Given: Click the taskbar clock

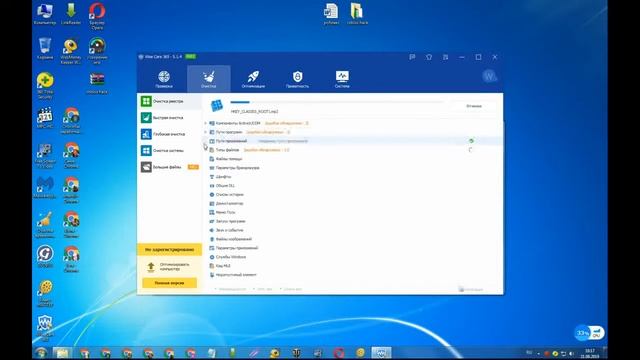Looking at the screenshot, I should (x=590, y=353).
